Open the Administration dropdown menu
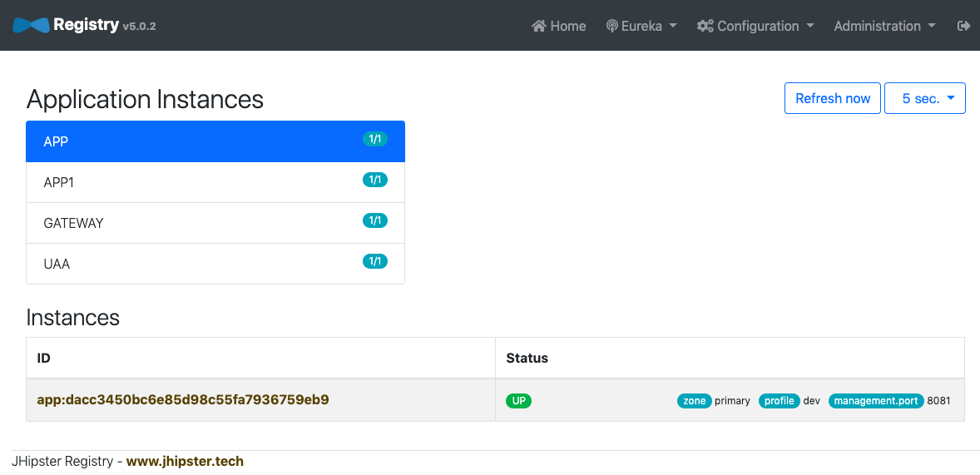Viewport: 980px width, 475px height. click(884, 26)
